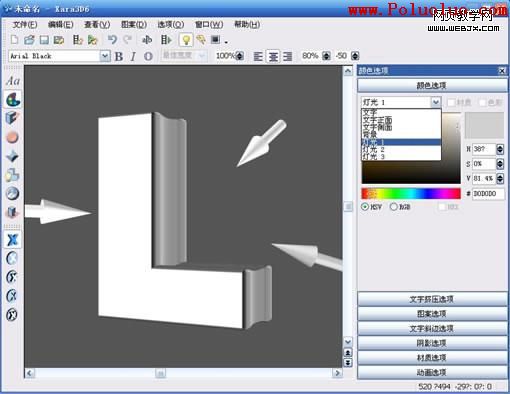Click the New document icon
The image size is (510, 394).
tap(14, 40)
